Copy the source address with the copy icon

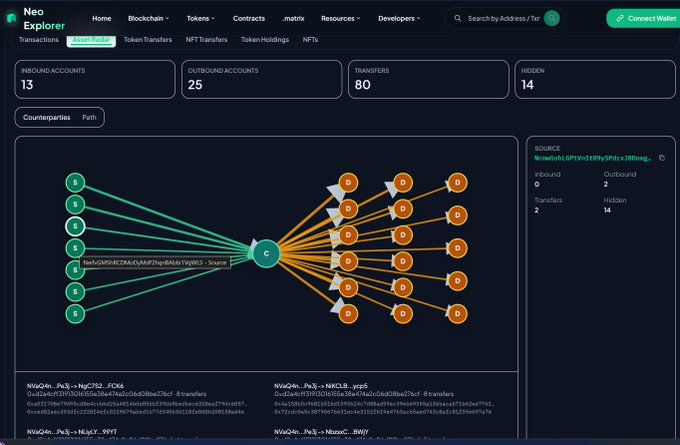662,158
